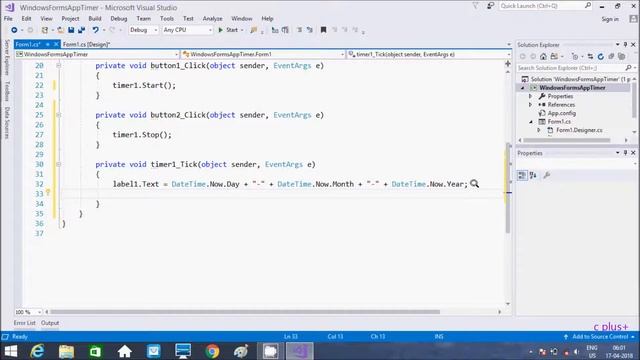Open the Analyze menu
Viewport: 640px width, 360px height.
212,18
